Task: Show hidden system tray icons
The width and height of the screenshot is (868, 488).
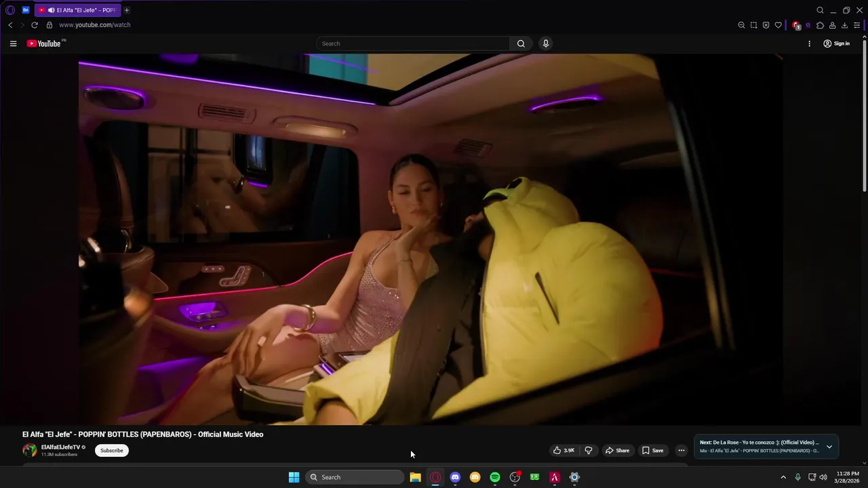Action: 783,477
